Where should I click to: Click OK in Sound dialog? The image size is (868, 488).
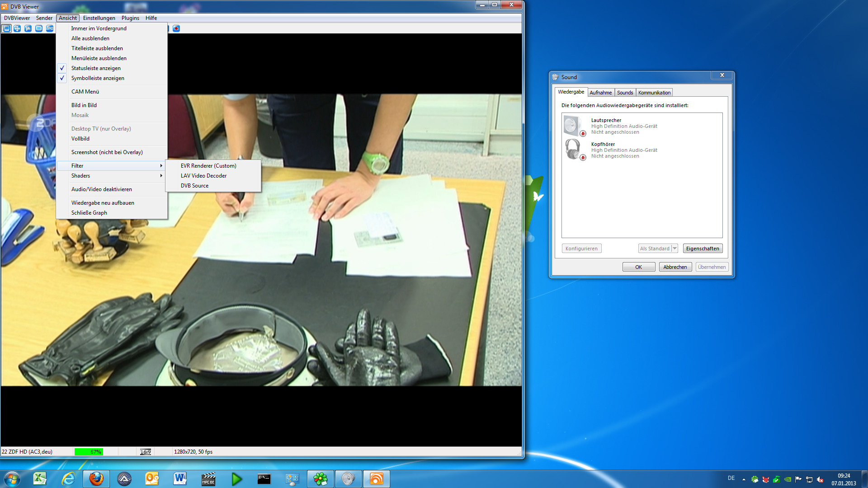pos(638,267)
